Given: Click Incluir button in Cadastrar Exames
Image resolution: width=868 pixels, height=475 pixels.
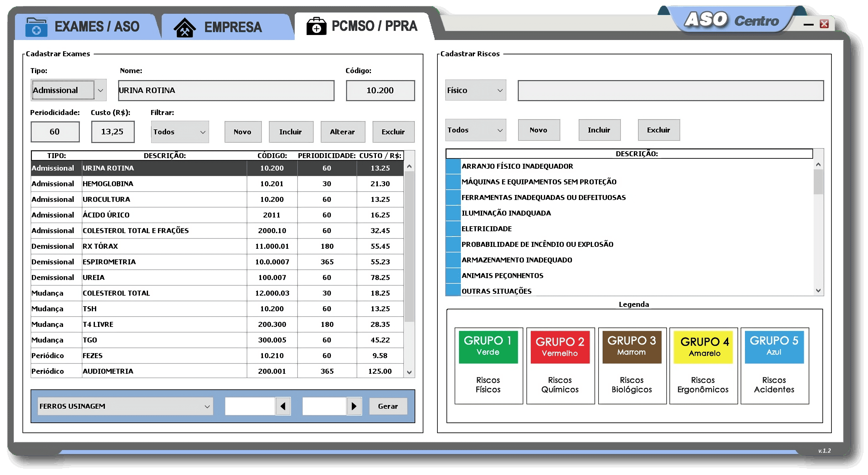Looking at the screenshot, I should point(291,132).
